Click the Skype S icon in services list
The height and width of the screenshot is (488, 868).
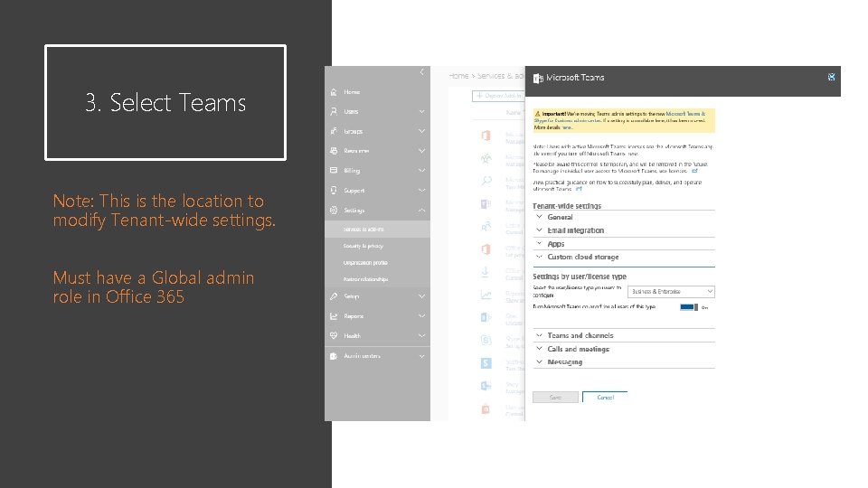click(x=486, y=341)
